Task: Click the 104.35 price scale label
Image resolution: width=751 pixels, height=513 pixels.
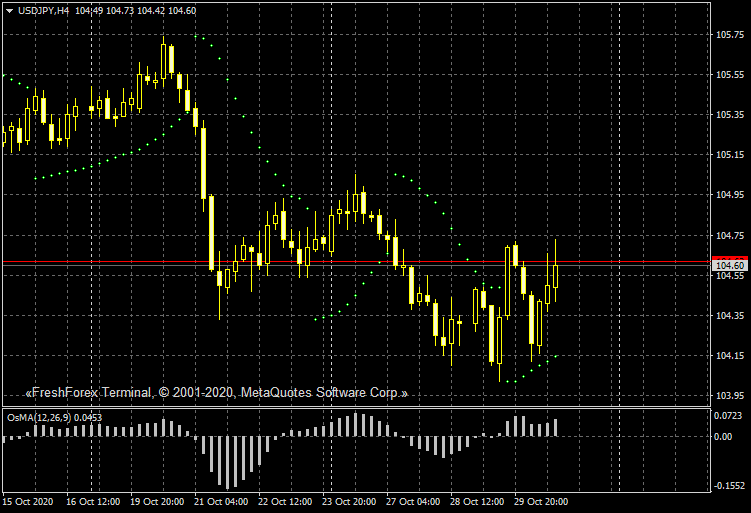Action: [x=730, y=316]
